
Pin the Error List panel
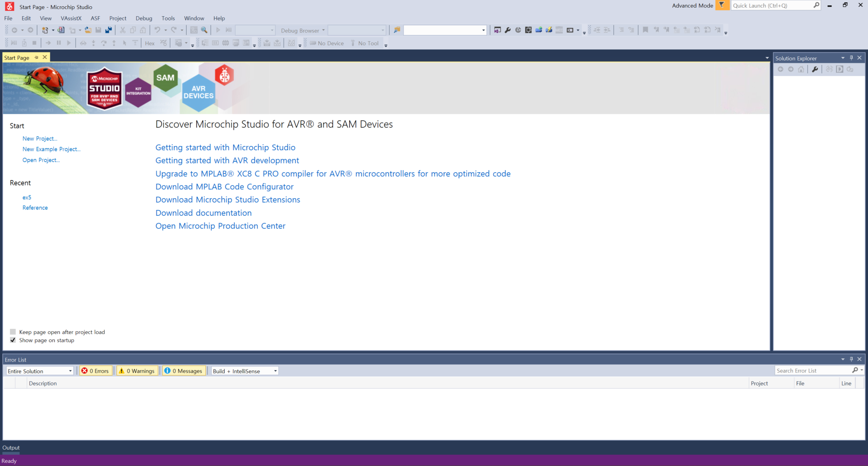(x=851, y=359)
